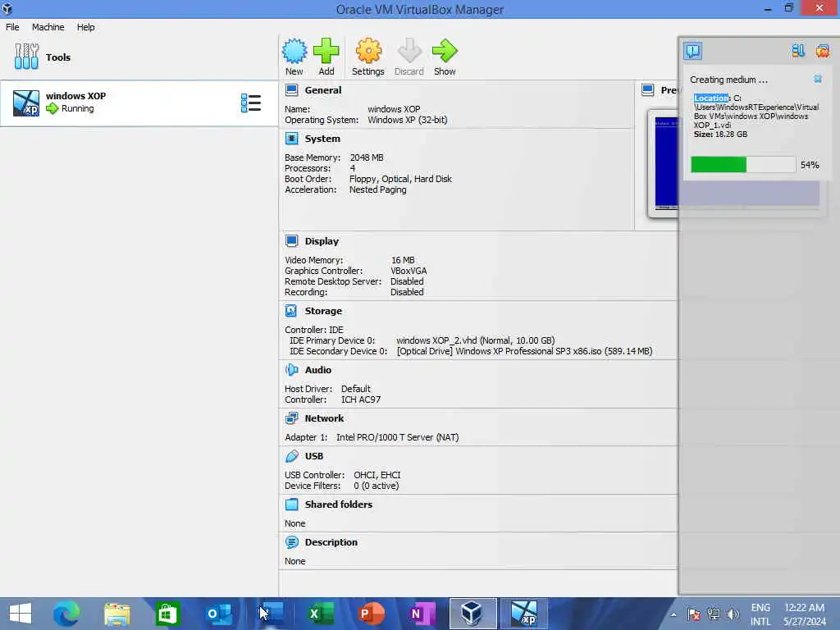Click the VBoxVGA graphics controller value
This screenshot has width=840, height=630.
[409, 271]
